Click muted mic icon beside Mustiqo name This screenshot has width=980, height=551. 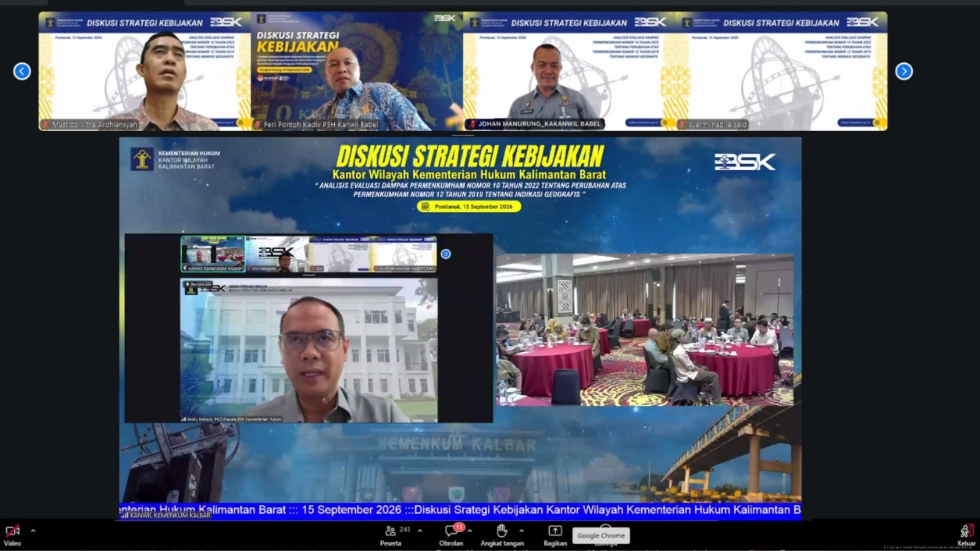pyautogui.click(x=45, y=124)
